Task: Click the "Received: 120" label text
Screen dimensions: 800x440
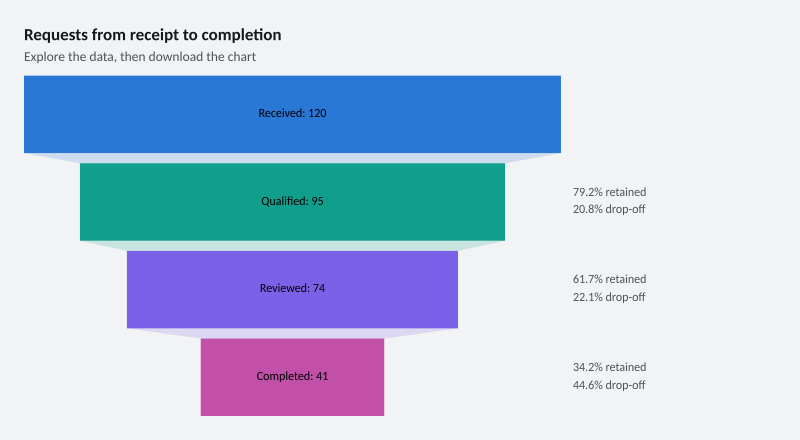Action: point(292,113)
